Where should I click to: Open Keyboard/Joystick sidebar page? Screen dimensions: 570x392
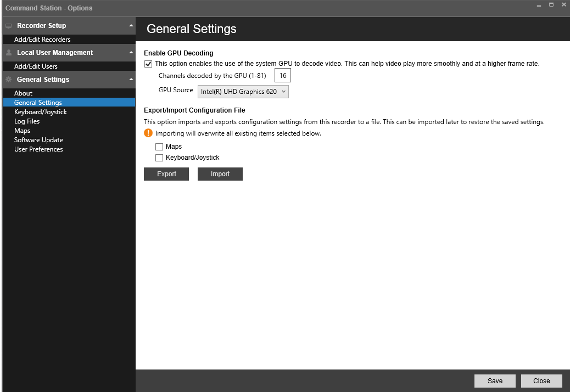40,112
